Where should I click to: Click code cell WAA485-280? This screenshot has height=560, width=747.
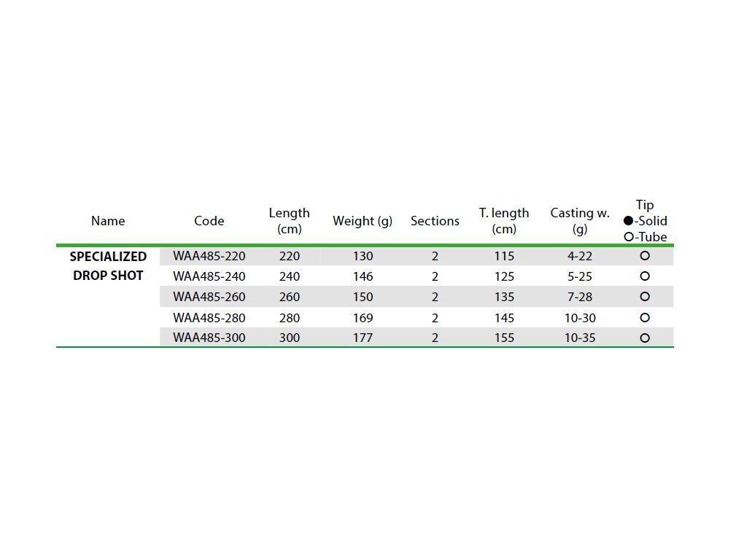tap(209, 318)
